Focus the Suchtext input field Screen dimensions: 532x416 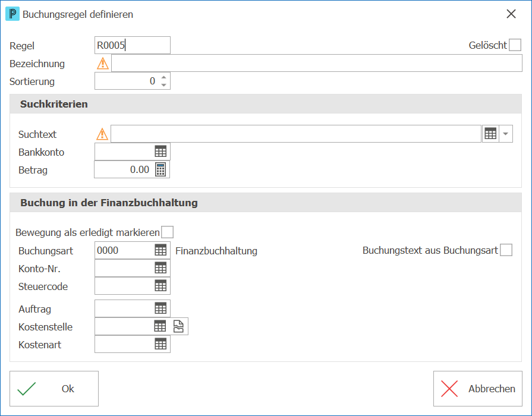click(x=296, y=134)
